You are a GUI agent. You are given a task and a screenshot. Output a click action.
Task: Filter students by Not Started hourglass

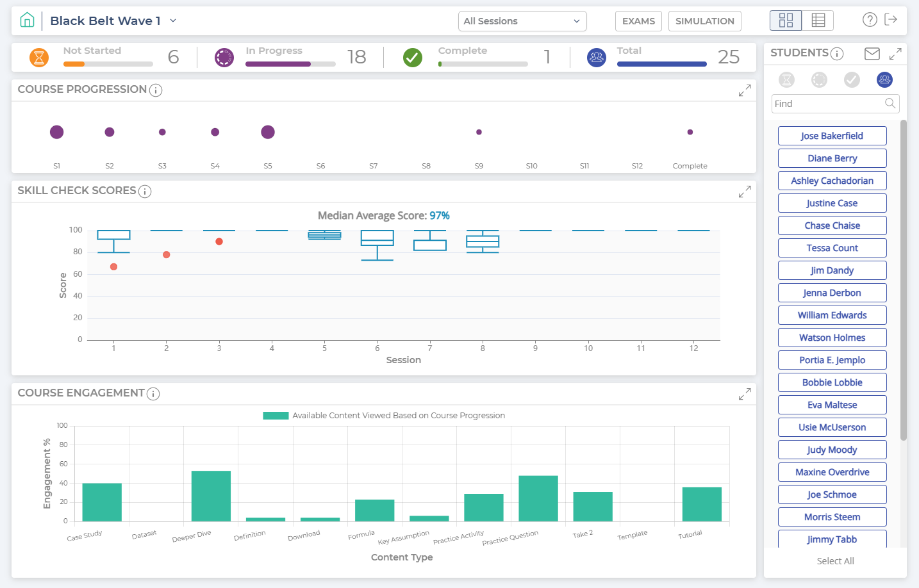point(786,79)
